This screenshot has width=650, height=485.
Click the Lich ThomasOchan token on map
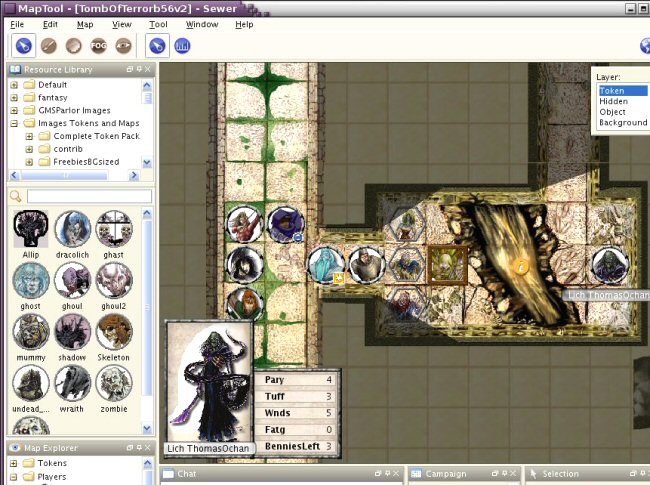[x=610, y=265]
